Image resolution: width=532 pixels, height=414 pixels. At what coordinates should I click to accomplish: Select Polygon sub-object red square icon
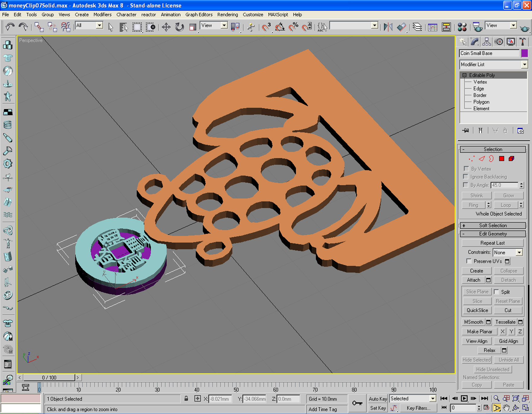point(501,159)
